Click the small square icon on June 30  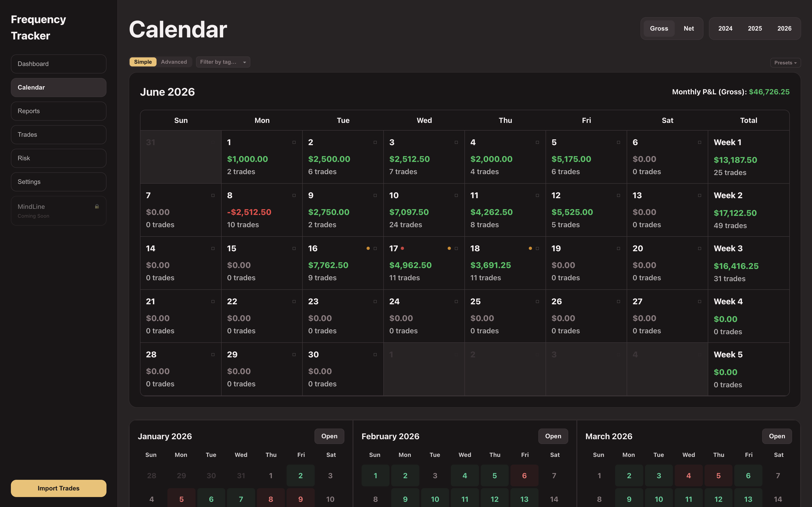click(x=375, y=354)
